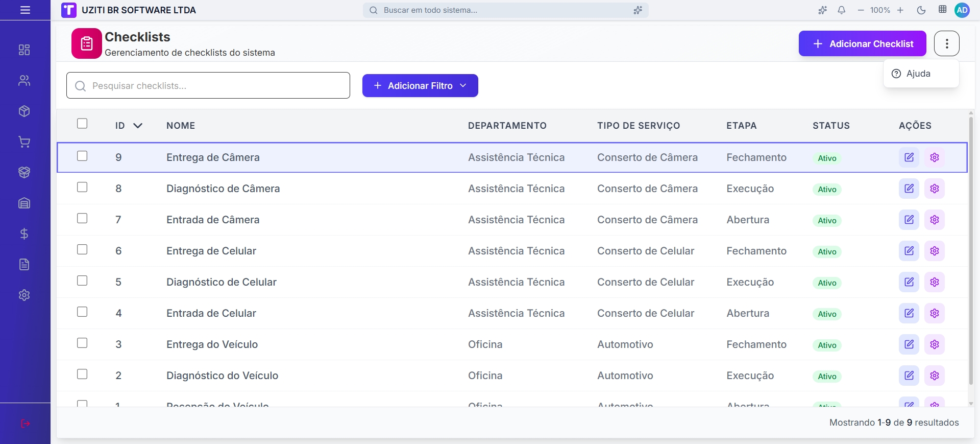
Task: Edit the Entrega de Câmera checklist
Action: pos(909,157)
